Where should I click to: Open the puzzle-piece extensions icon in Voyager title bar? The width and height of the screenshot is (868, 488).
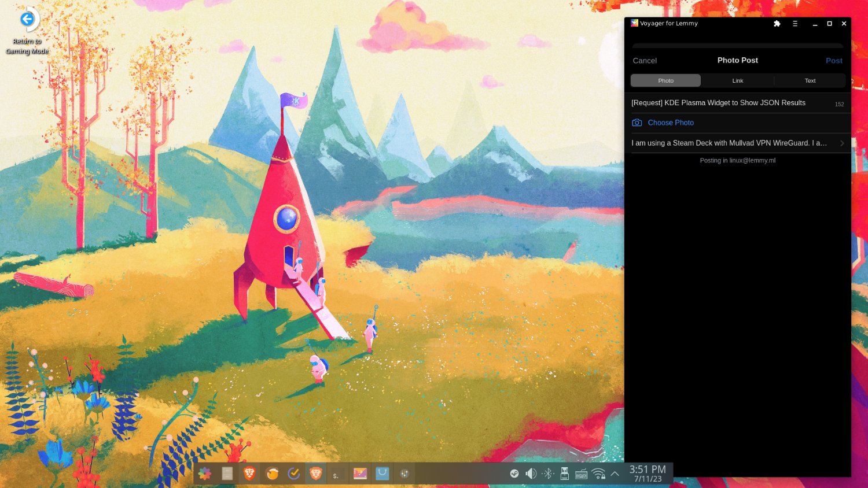coord(777,24)
